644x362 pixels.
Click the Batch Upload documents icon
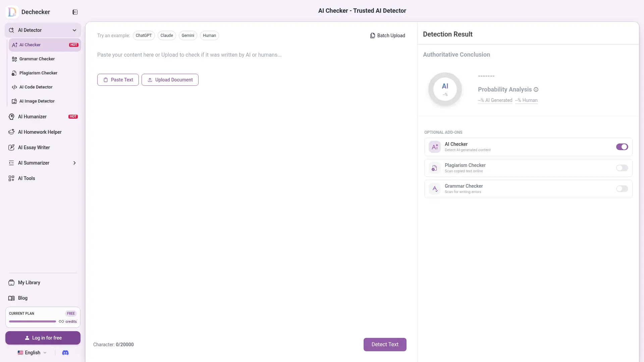pyautogui.click(x=373, y=36)
